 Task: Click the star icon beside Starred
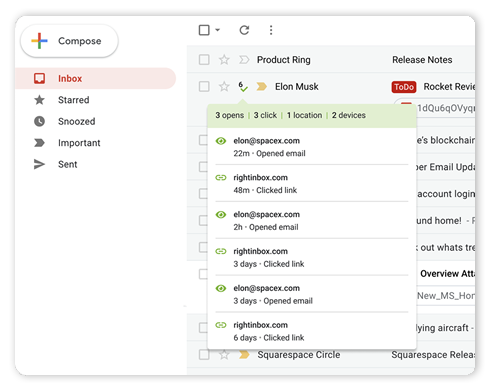pos(39,100)
